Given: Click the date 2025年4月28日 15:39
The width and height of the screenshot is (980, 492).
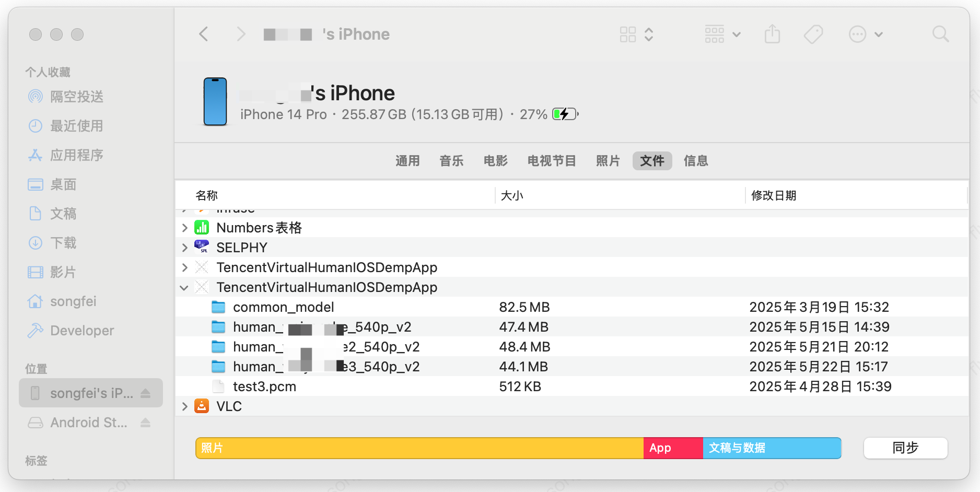Looking at the screenshot, I should [821, 386].
